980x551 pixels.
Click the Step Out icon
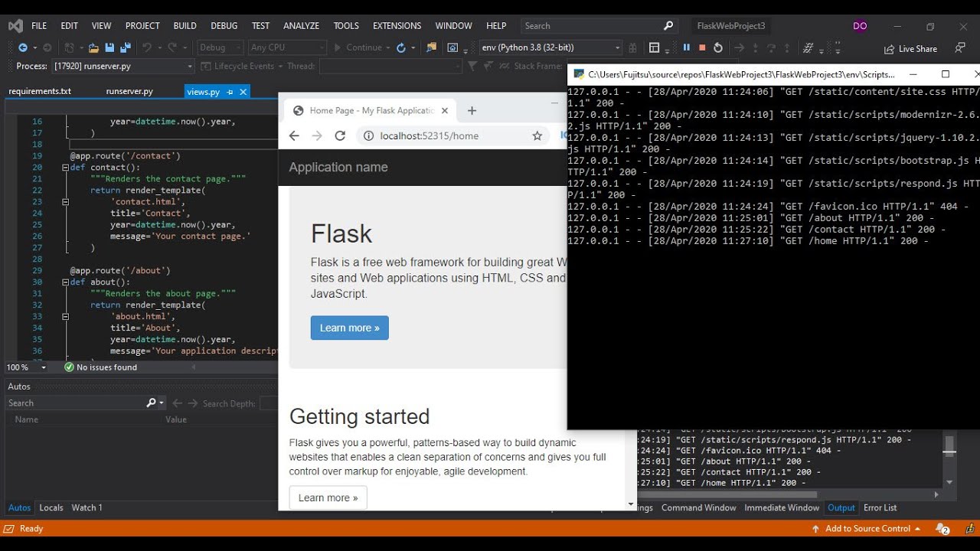[x=787, y=47]
